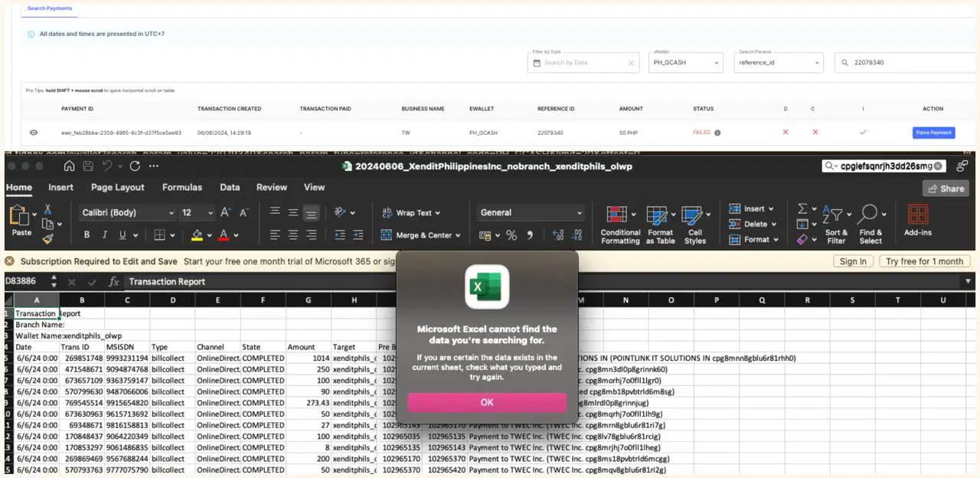Click the Save icon in Excel title bar
This screenshot has height=478, width=980.
[87, 166]
